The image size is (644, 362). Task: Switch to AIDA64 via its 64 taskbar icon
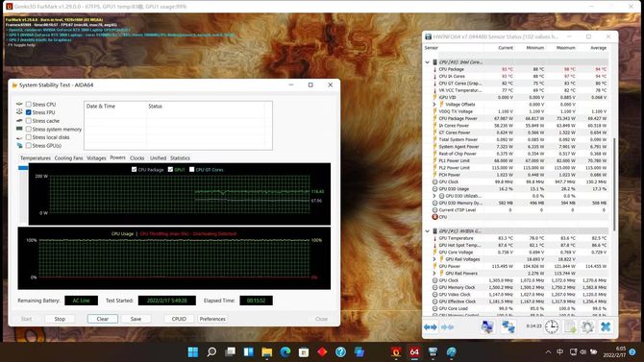click(x=414, y=351)
